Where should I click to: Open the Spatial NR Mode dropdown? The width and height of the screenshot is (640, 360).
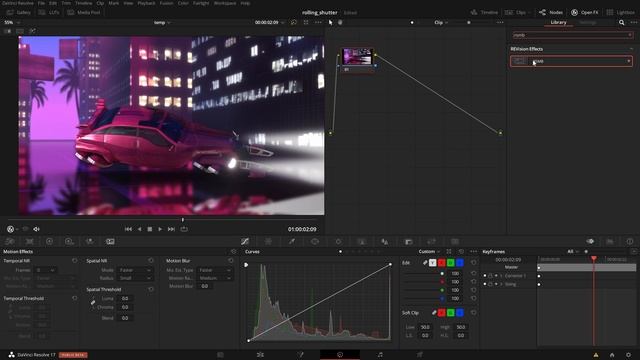click(135, 270)
